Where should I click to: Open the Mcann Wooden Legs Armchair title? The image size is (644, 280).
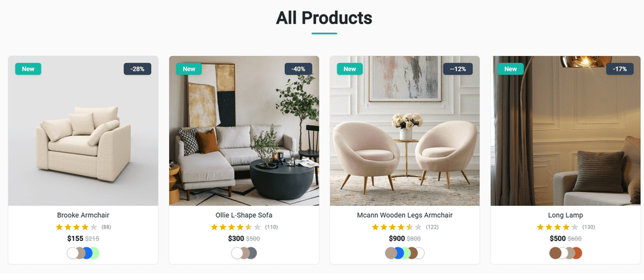click(x=404, y=215)
